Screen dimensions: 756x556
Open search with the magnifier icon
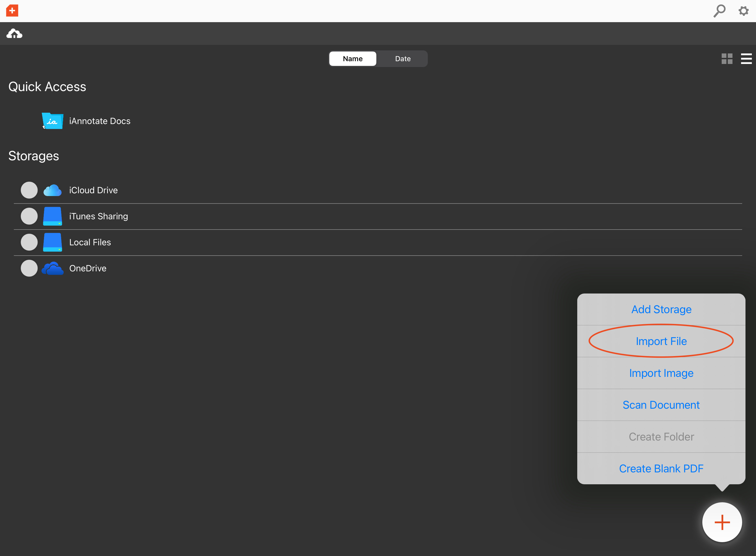[x=719, y=11]
